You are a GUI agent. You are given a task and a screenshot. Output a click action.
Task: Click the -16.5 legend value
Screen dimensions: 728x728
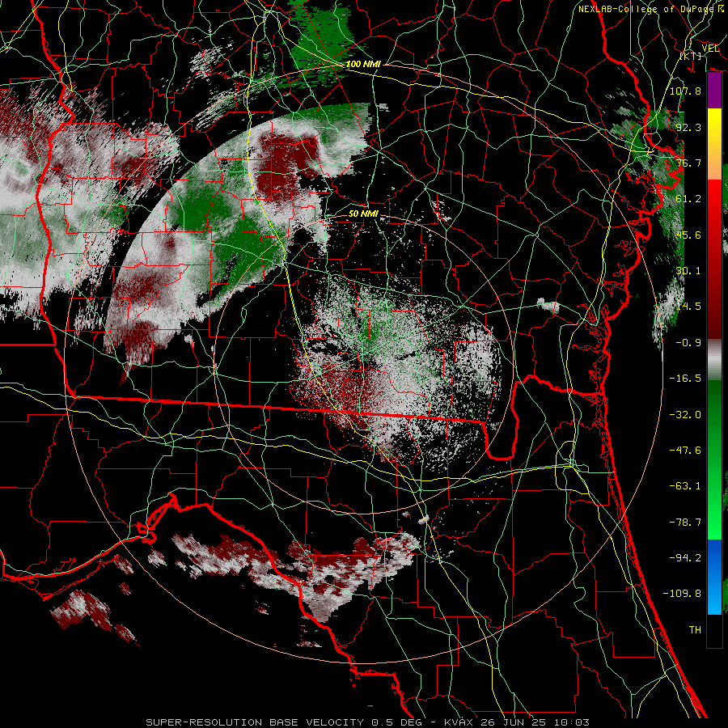685,379
